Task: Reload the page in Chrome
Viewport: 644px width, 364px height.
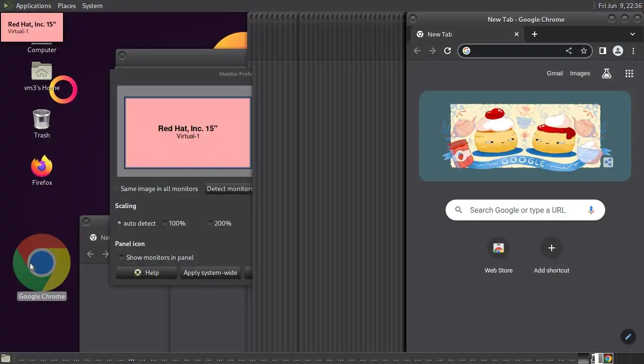Action: pos(447,51)
